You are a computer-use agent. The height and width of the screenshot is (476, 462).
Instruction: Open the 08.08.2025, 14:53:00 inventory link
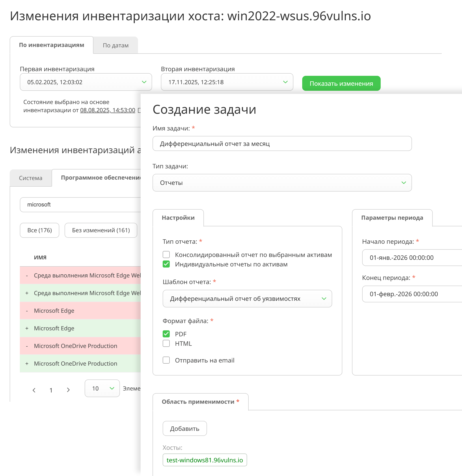click(108, 110)
